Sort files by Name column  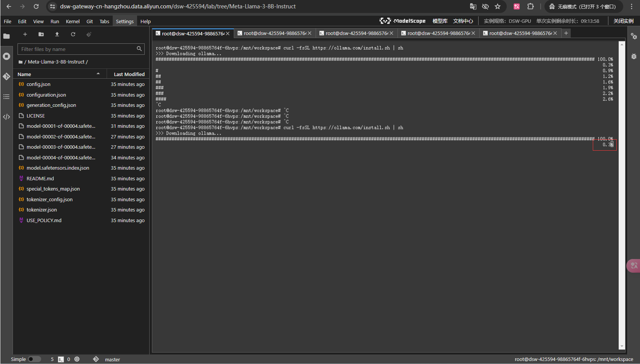click(x=59, y=74)
